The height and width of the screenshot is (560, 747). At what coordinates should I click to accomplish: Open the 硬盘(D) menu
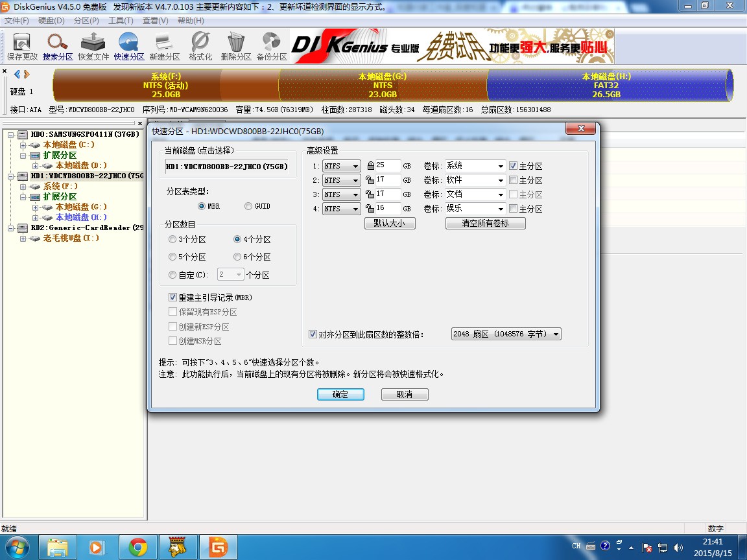tap(51, 21)
